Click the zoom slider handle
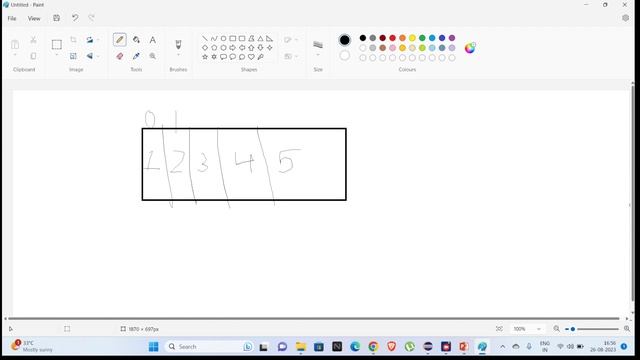This screenshot has width=640, height=360. pos(573,329)
